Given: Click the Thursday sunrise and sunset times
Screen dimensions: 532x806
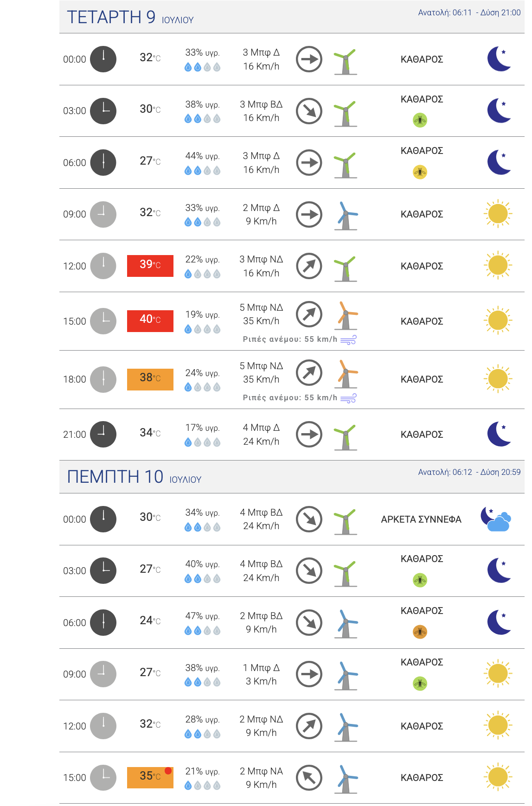Looking at the screenshot, I should tap(469, 472).
